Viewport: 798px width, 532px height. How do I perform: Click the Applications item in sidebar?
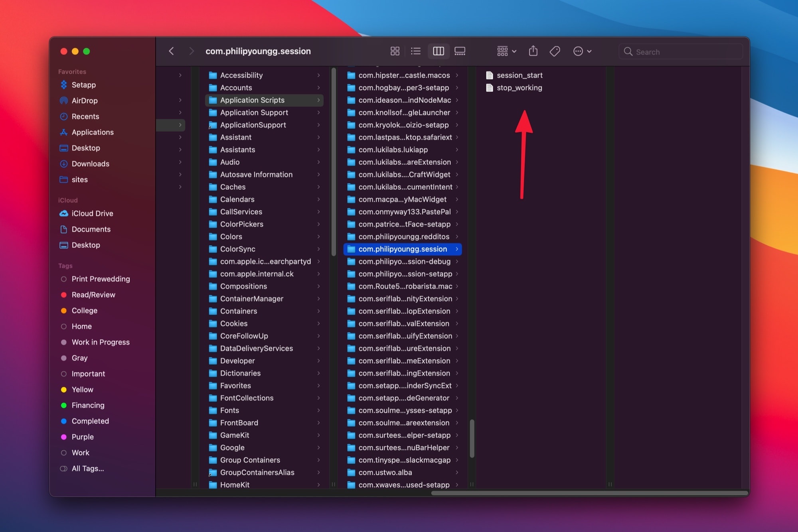[93, 132]
